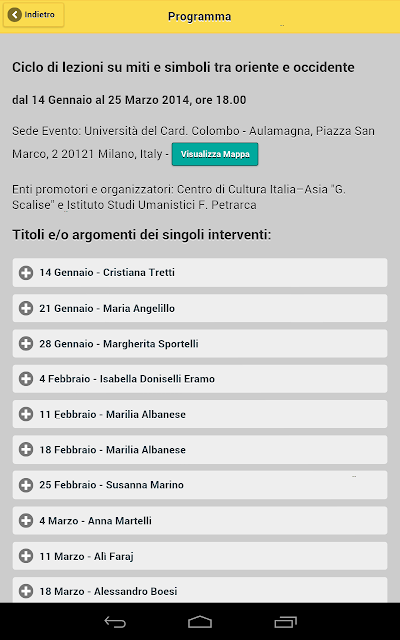
Task: Expand Isabella Doniselli Eramo lecture row
Action: (200, 379)
